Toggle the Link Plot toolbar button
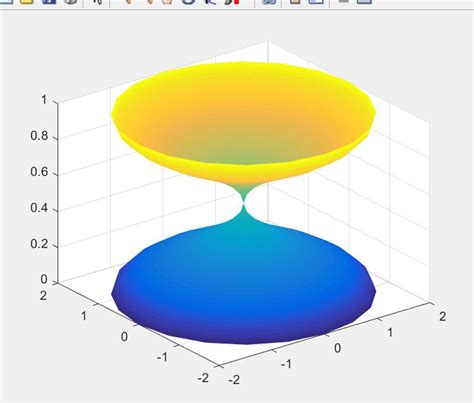This screenshot has height=403, width=474. (269, 1)
